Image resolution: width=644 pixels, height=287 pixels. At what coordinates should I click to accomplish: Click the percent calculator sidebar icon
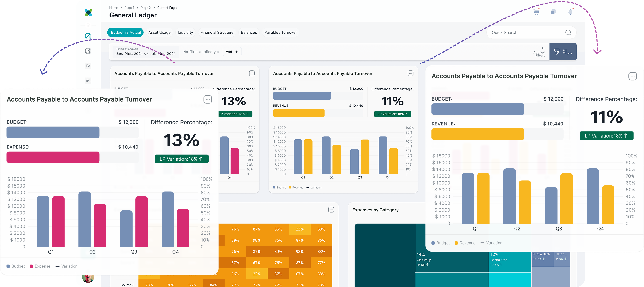pos(88,36)
